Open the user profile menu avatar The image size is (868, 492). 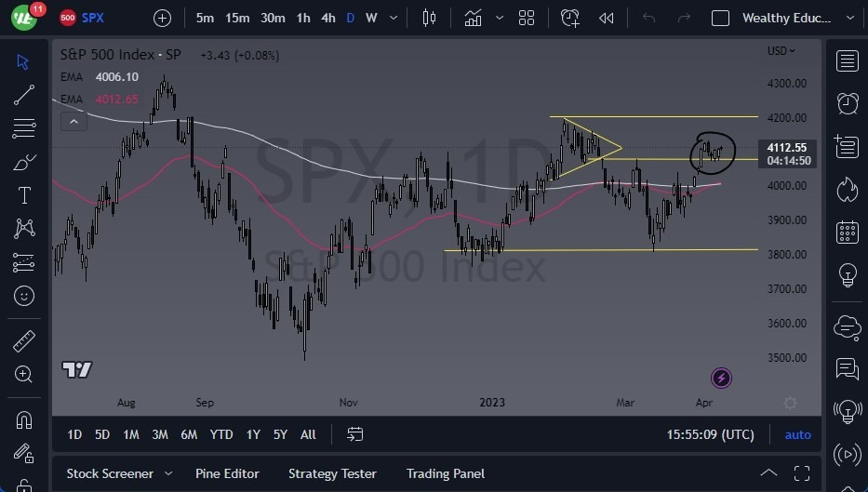click(x=24, y=17)
